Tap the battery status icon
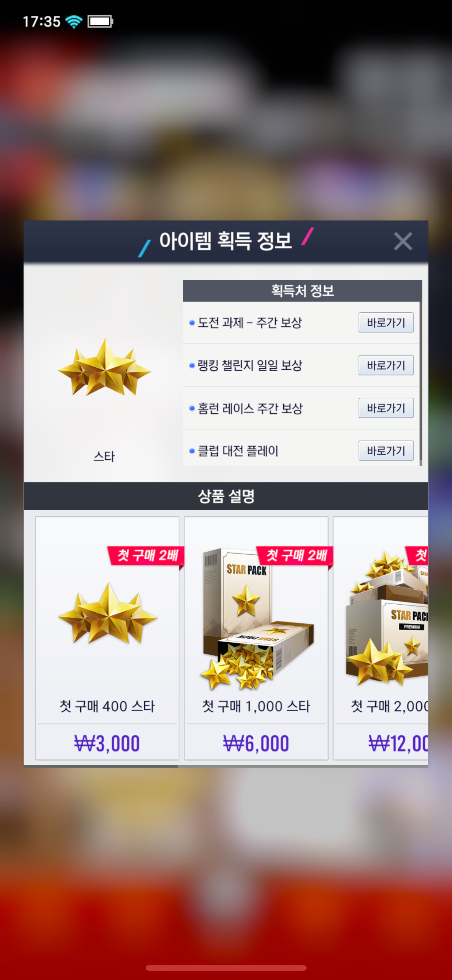 (x=100, y=21)
